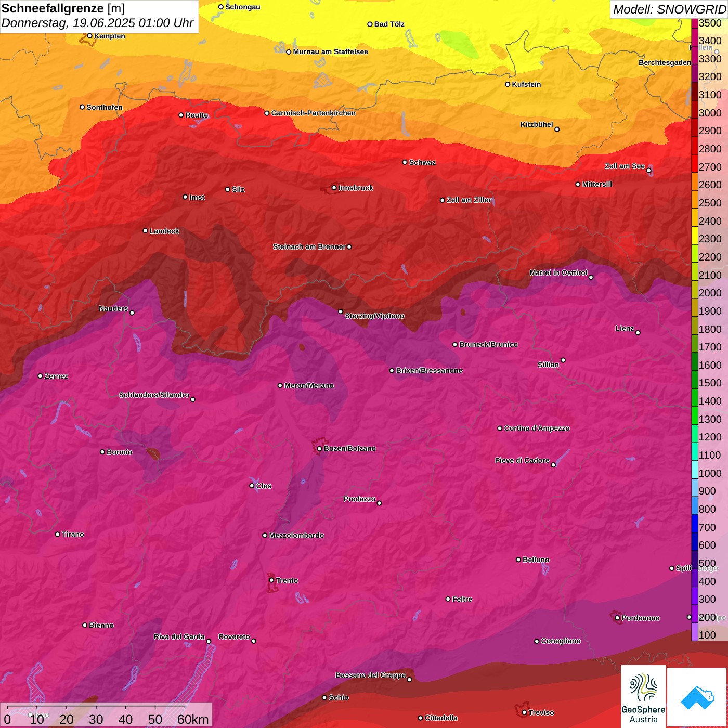Click the 3500 legend value
This screenshot has height=728, width=728.
click(x=710, y=23)
